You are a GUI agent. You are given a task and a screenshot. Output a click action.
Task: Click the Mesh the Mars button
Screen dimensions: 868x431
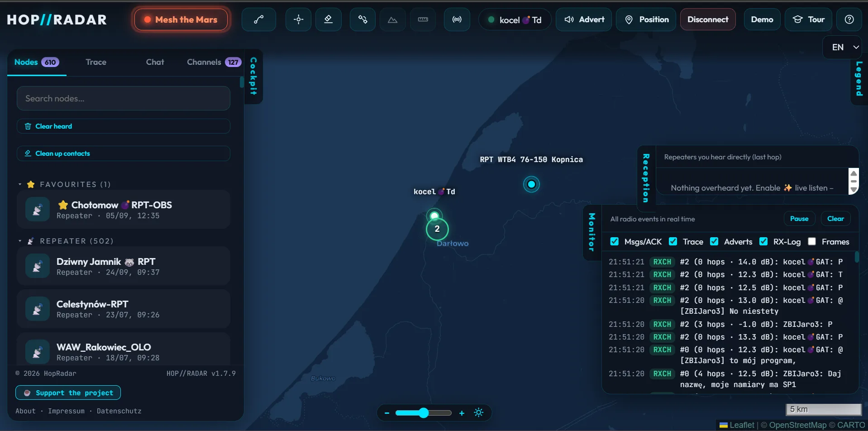coord(181,19)
